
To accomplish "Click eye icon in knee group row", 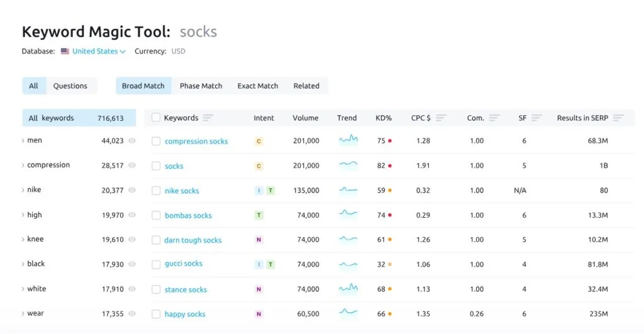I will [132, 240].
